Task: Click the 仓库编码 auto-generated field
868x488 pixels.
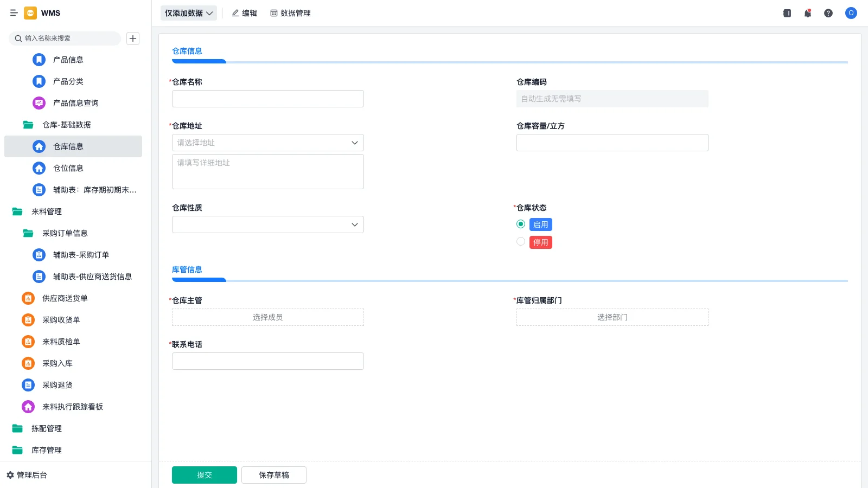Action: 612,99
